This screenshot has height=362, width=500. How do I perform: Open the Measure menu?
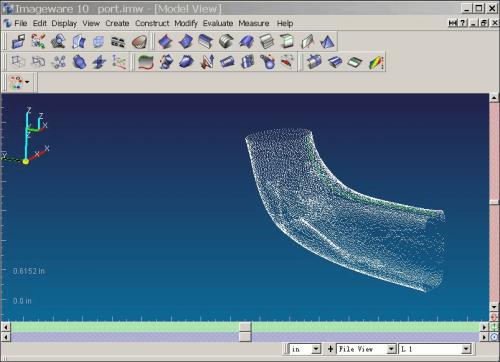tap(254, 23)
